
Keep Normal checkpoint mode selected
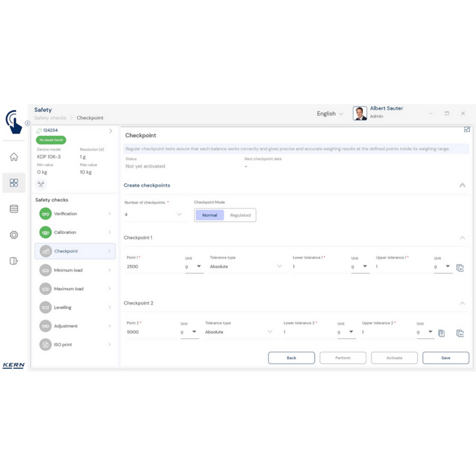(x=209, y=215)
